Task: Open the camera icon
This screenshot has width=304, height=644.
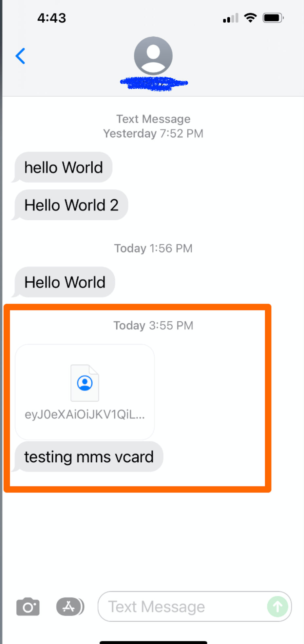Action: (28, 607)
